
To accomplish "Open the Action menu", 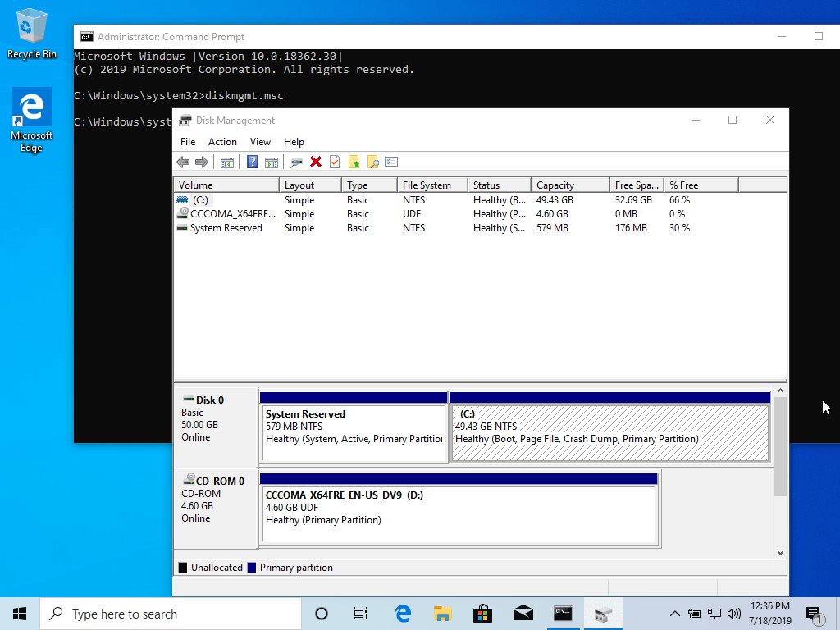I will tap(222, 142).
